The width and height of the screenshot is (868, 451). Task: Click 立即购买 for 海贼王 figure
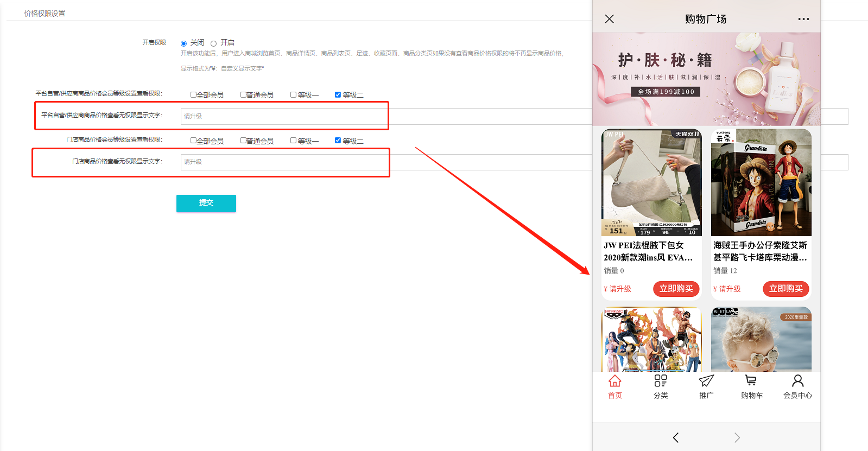point(785,289)
